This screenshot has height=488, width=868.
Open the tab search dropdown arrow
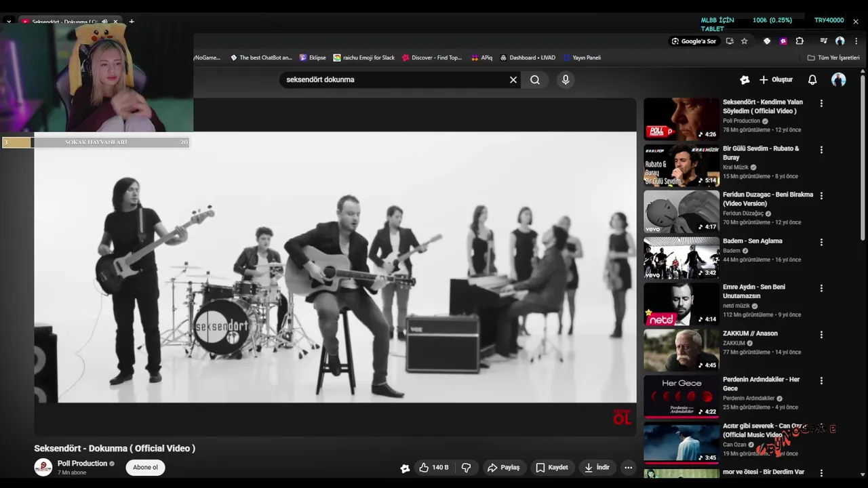click(9, 22)
